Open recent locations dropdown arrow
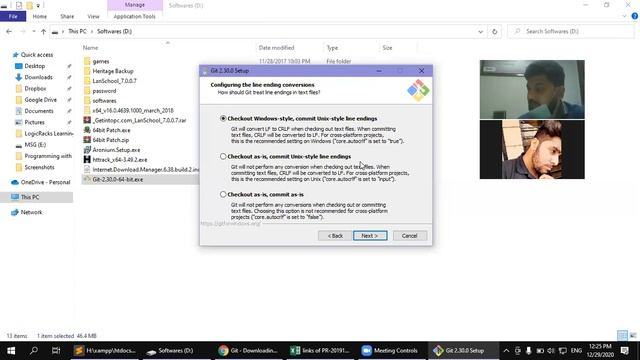Screen dimensions: 640x360 click(x=33, y=31)
